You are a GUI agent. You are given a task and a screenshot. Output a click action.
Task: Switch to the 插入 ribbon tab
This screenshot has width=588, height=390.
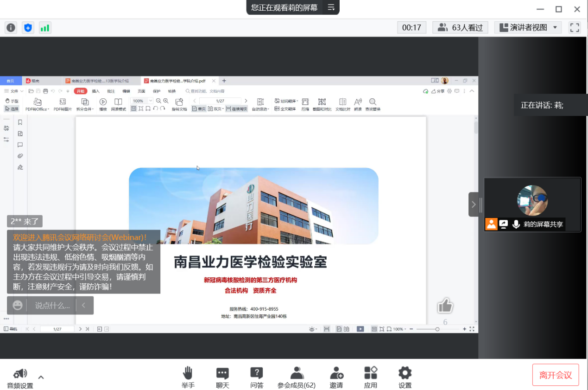click(x=95, y=91)
